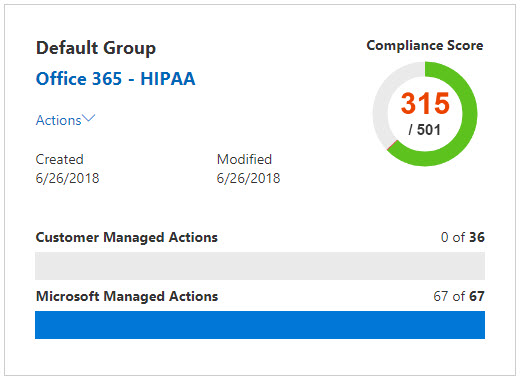Click the chevron arrow next to Actions

89,118
